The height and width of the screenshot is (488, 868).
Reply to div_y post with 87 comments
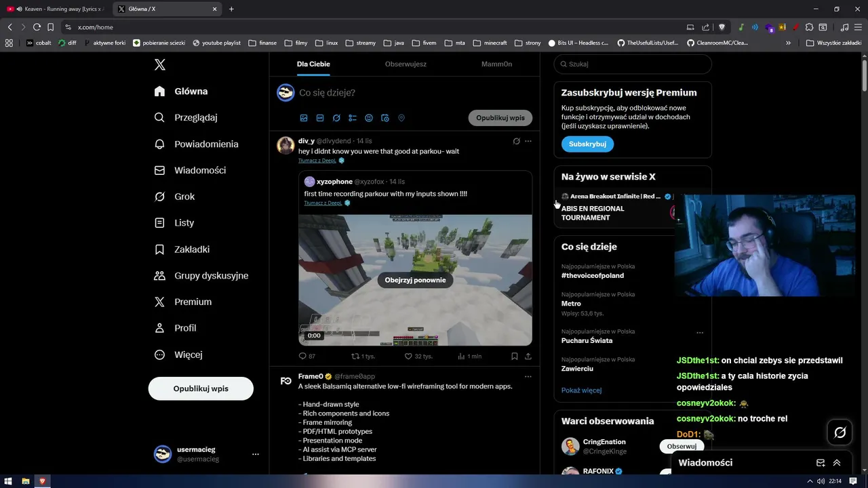307,356
